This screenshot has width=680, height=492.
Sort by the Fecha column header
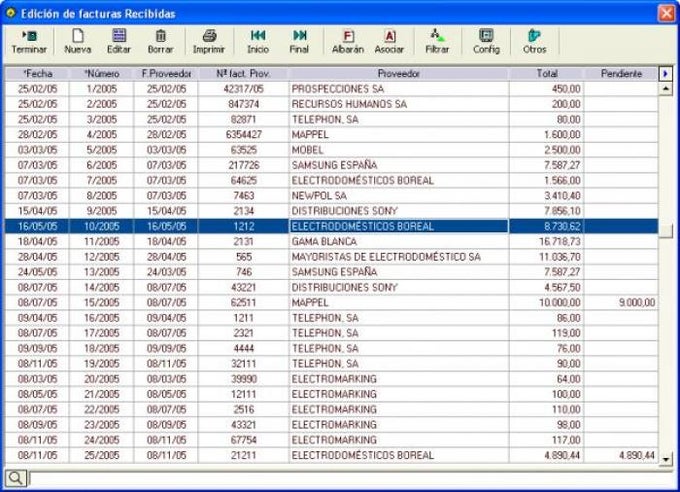[37, 74]
